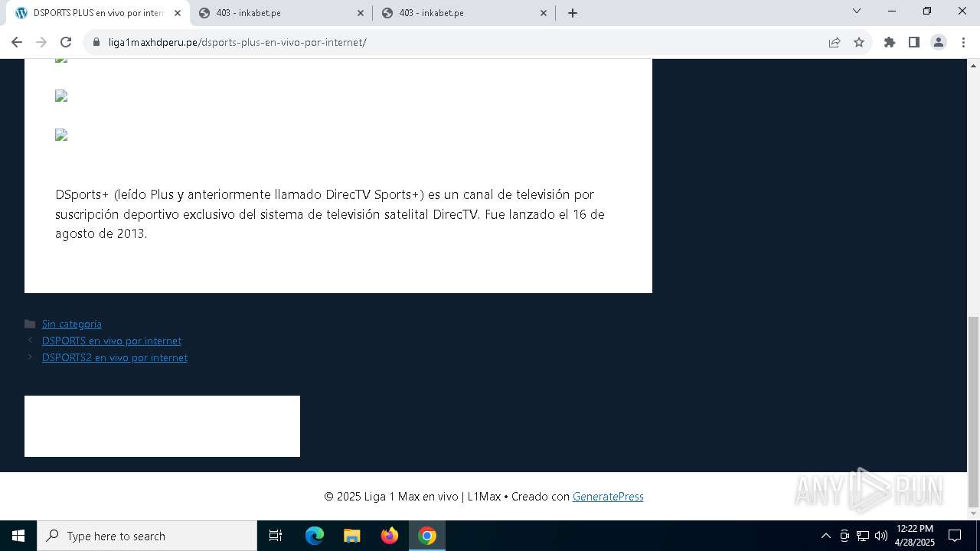Open the taskbar clock showing 12:22 PM

(915, 536)
